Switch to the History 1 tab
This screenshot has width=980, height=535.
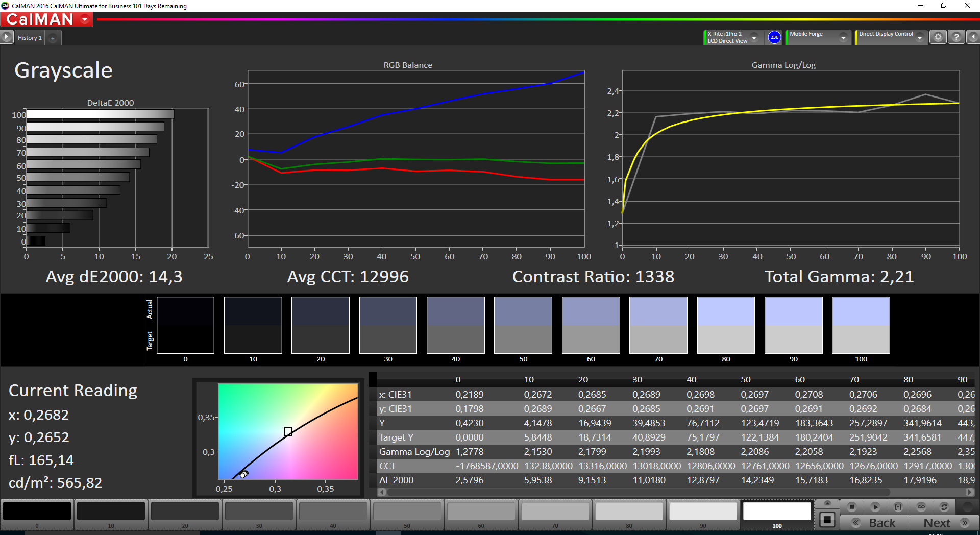[x=30, y=38]
